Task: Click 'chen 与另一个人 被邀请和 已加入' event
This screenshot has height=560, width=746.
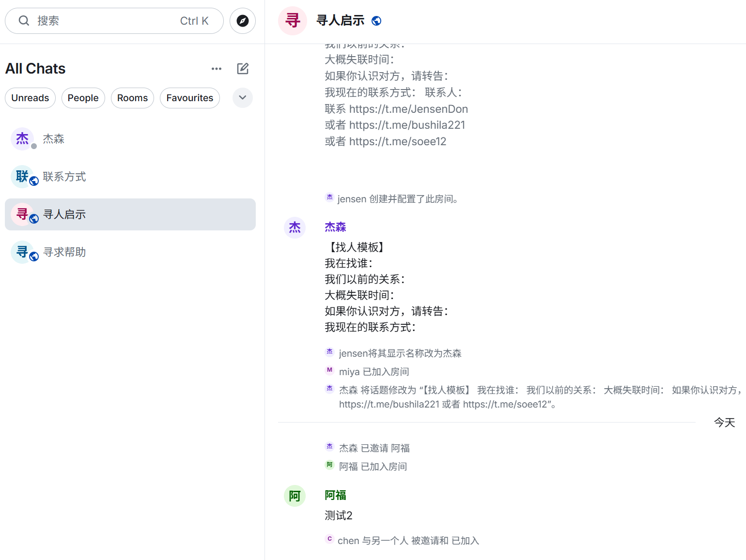Action: (408, 541)
